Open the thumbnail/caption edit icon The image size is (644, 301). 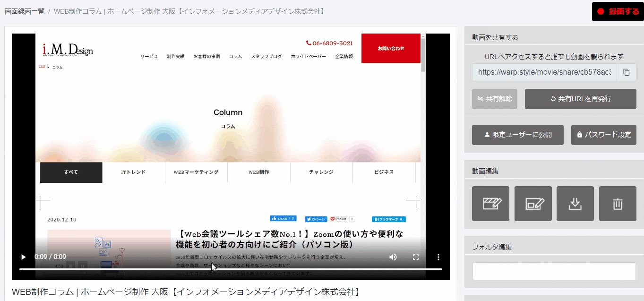coord(533,204)
